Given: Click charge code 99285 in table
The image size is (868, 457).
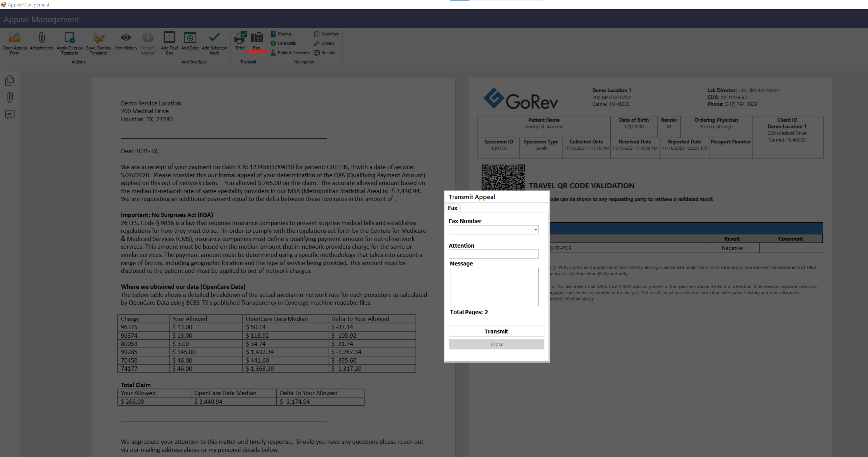Looking at the screenshot, I should [129, 352].
